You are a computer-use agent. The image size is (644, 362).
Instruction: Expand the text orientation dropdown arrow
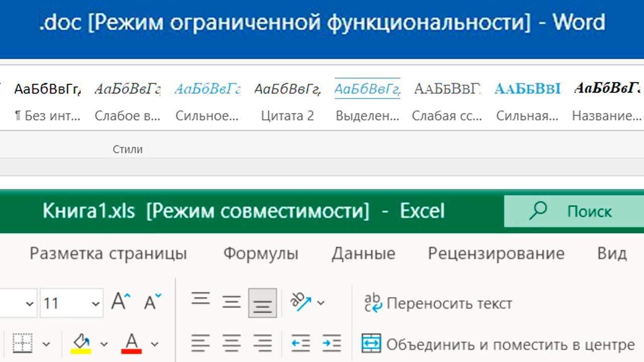pyautogui.click(x=321, y=303)
